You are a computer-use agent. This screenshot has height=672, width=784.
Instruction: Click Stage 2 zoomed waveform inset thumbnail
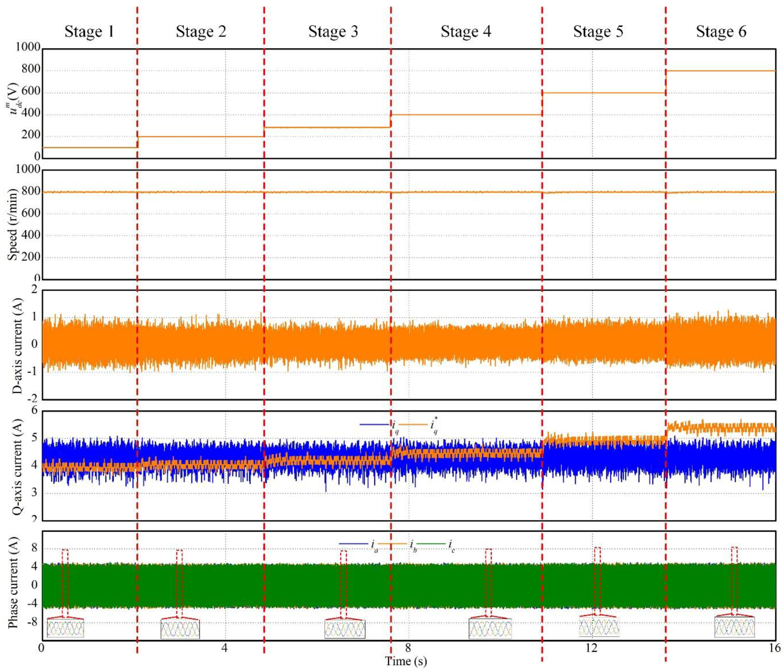pos(180,630)
